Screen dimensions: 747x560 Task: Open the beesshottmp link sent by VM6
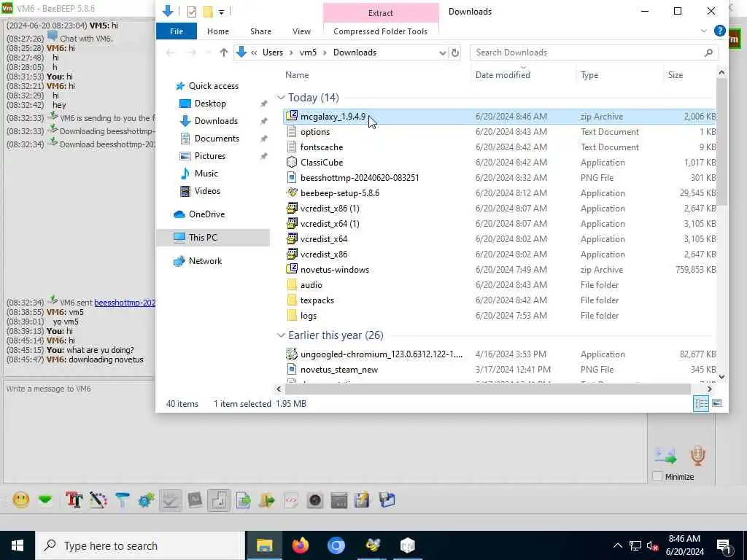[x=125, y=303]
